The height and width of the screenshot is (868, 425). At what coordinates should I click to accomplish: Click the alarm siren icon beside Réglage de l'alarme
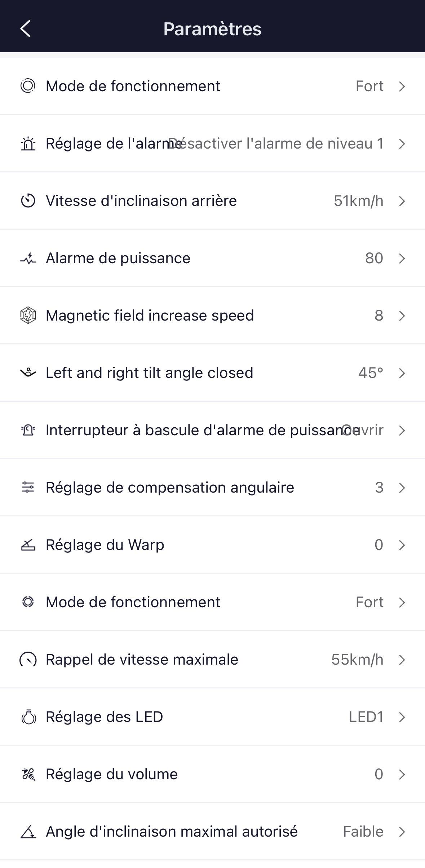tap(28, 144)
